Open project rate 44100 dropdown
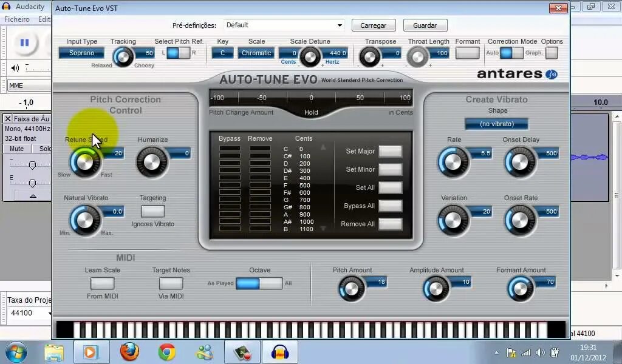The width and height of the screenshot is (622, 364). 29,313
